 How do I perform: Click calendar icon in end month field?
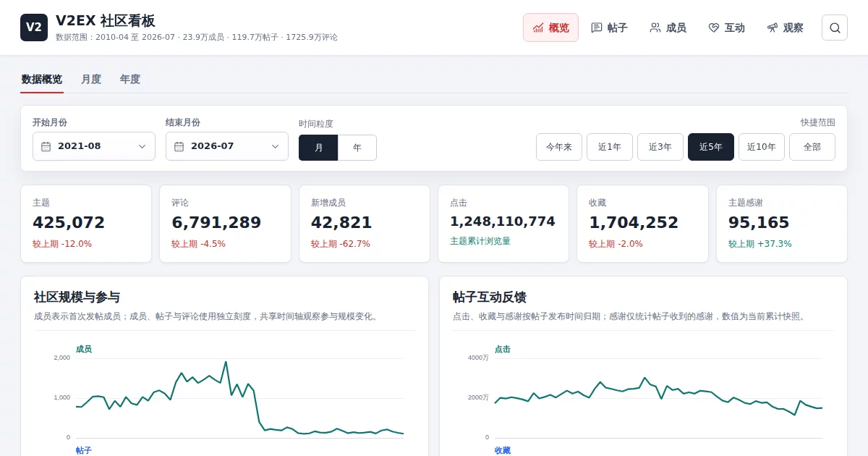point(179,146)
